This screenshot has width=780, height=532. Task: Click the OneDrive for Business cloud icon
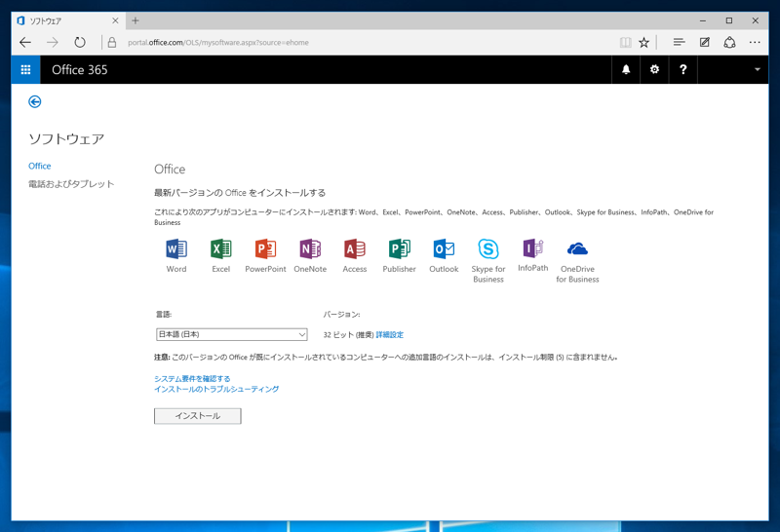click(x=577, y=248)
